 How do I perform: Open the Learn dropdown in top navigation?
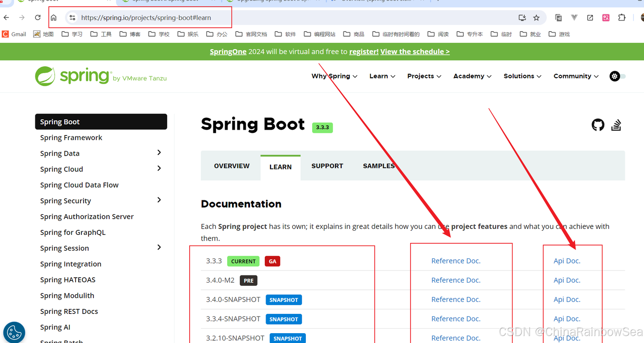[x=382, y=76]
